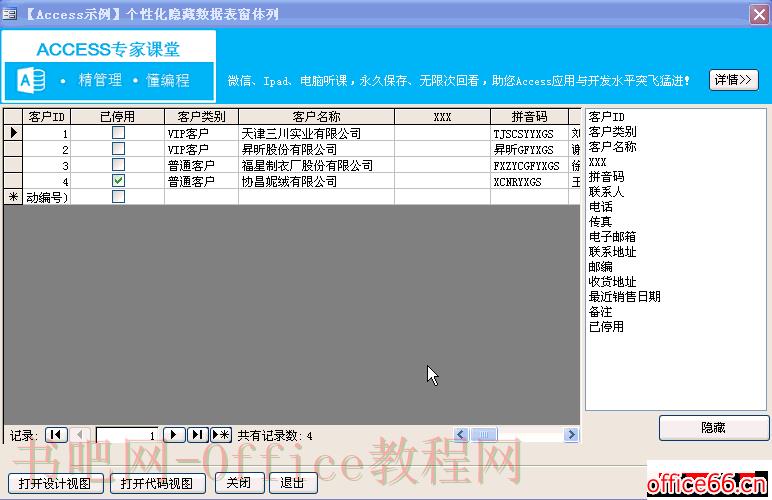Viewport: 772px width, 500px height.
Task: Go to next record navigation button
Action: [x=174, y=435]
